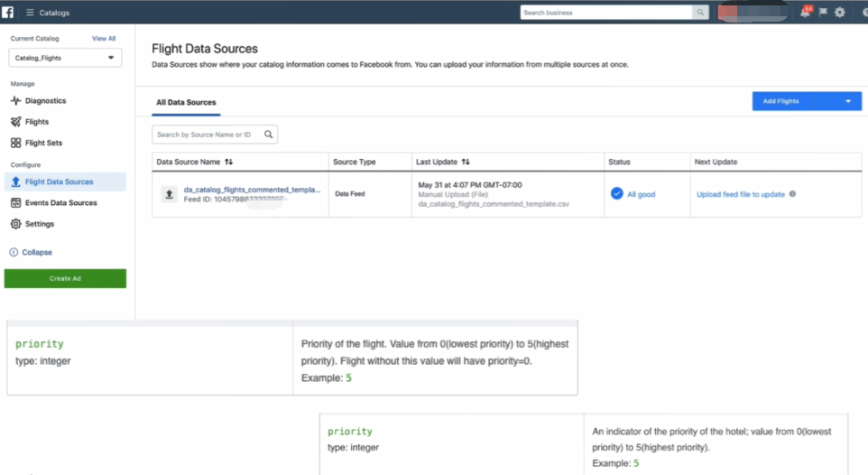The width and height of the screenshot is (868, 475).
Task: Click the search magnifier in Source Name field
Action: (269, 135)
